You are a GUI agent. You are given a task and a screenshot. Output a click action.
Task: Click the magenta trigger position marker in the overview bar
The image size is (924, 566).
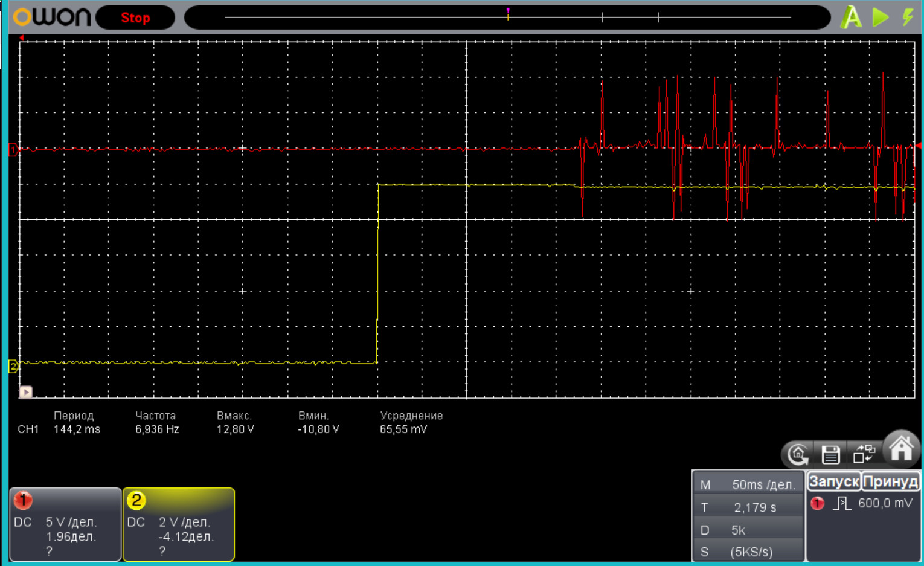coord(508,11)
